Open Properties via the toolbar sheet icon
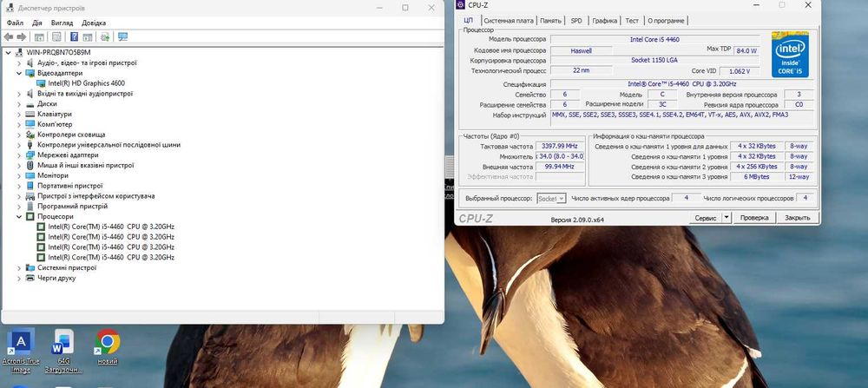 click(56, 37)
